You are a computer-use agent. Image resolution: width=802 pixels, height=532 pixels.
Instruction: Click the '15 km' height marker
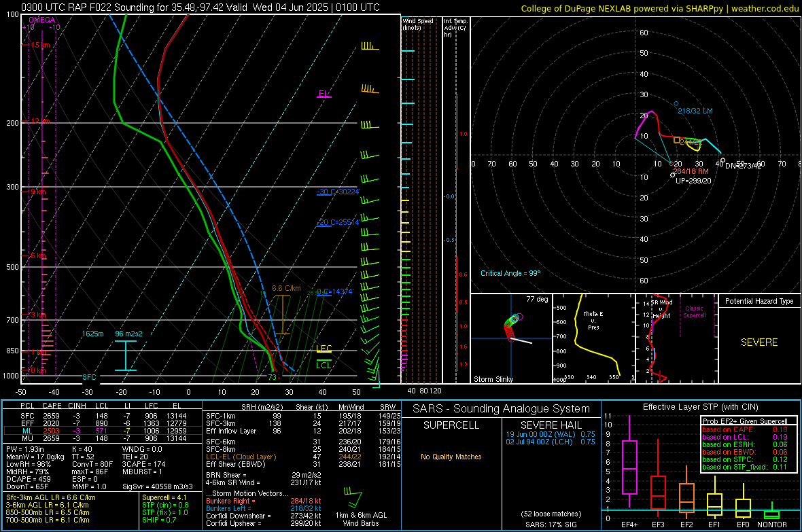coord(40,45)
